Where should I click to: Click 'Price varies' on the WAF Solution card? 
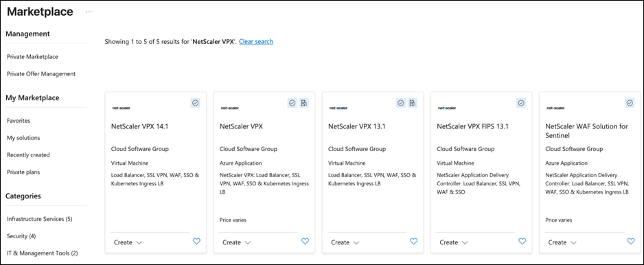coord(559,220)
